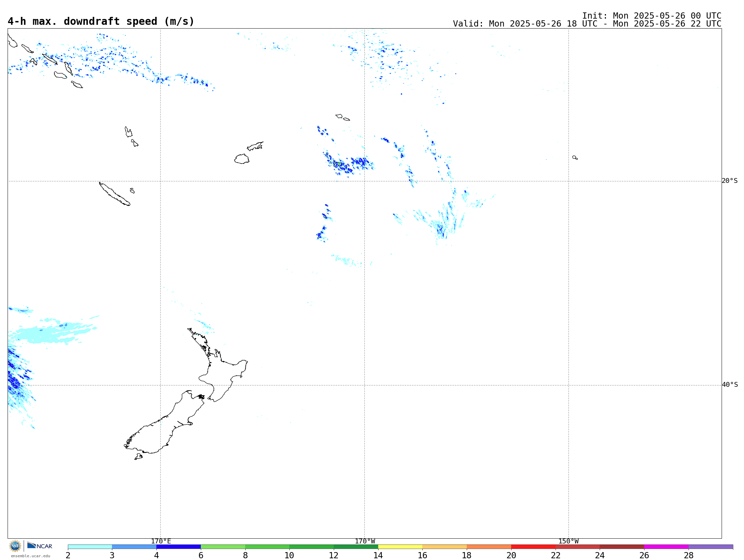
Task: Select the orange 18-20 colorbar swatch
Action: coord(489,547)
